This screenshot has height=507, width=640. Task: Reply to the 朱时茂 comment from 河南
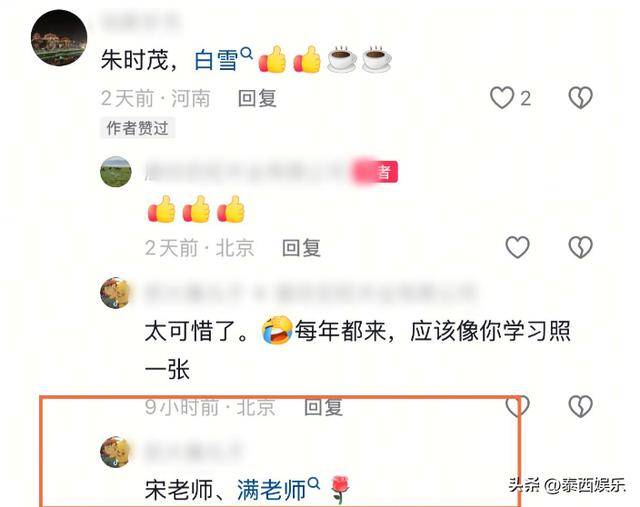click(257, 98)
